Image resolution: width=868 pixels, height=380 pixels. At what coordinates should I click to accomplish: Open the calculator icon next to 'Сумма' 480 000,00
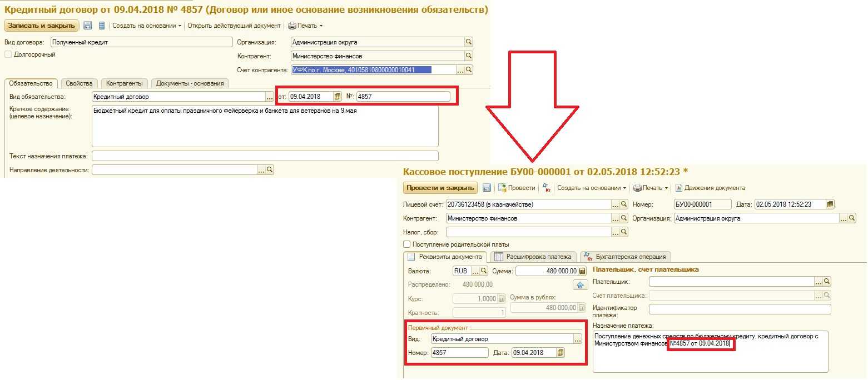click(582, 271)
